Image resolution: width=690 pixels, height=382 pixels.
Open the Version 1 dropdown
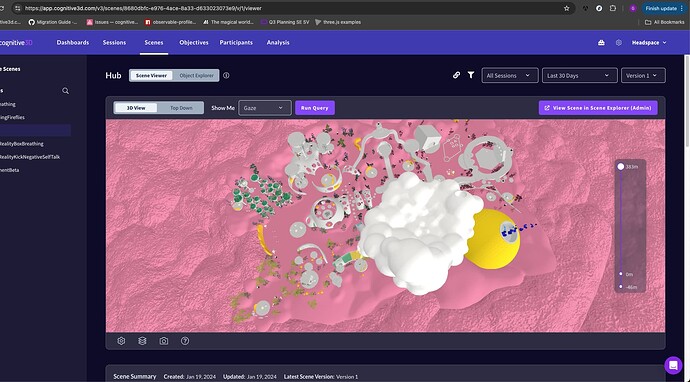pyautogui.click(x=643, y=75)
